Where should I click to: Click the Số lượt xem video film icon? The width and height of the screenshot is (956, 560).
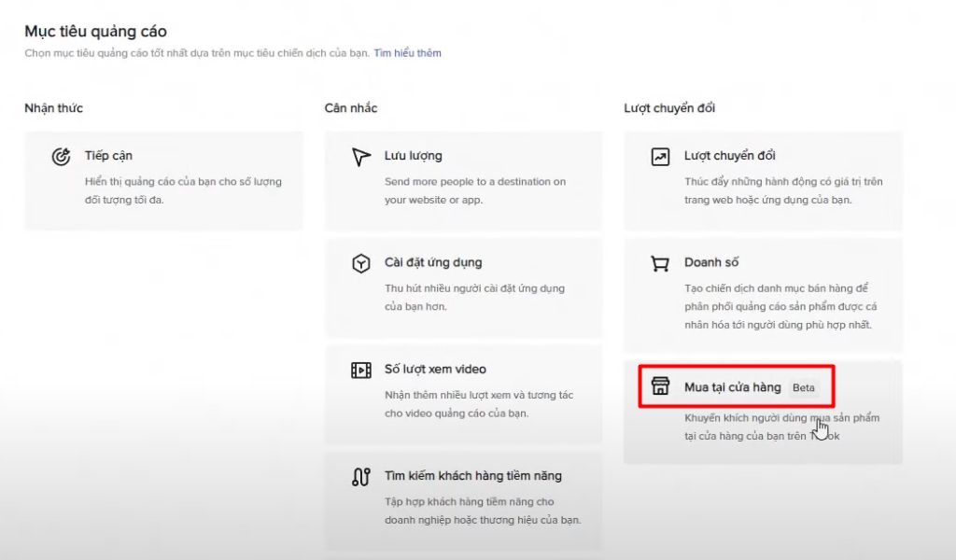click(x=361, y=370)
